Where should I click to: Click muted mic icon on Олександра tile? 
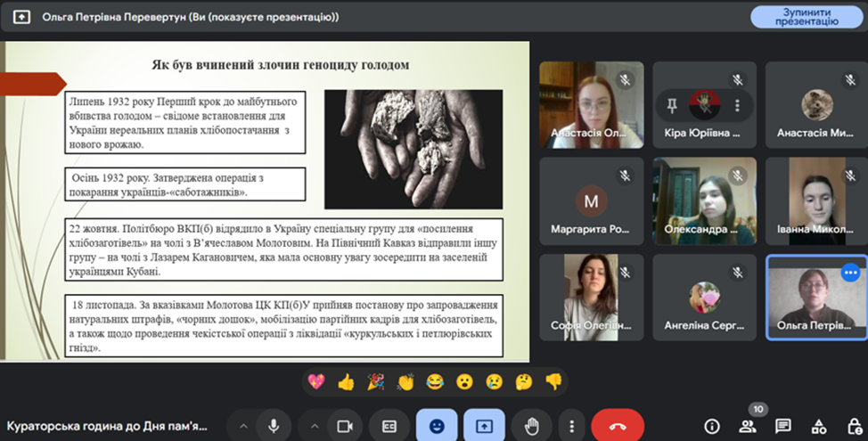pos(737,176)
